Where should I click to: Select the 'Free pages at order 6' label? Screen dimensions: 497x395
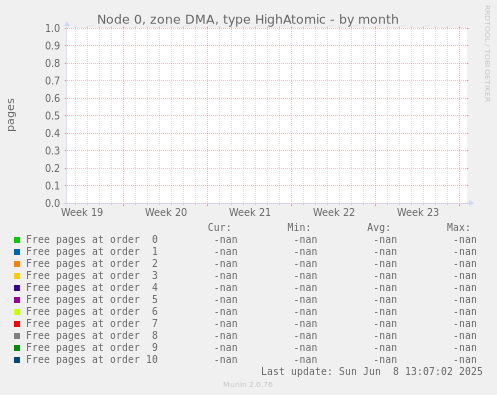pyautogui.click(x=92, y=312)
